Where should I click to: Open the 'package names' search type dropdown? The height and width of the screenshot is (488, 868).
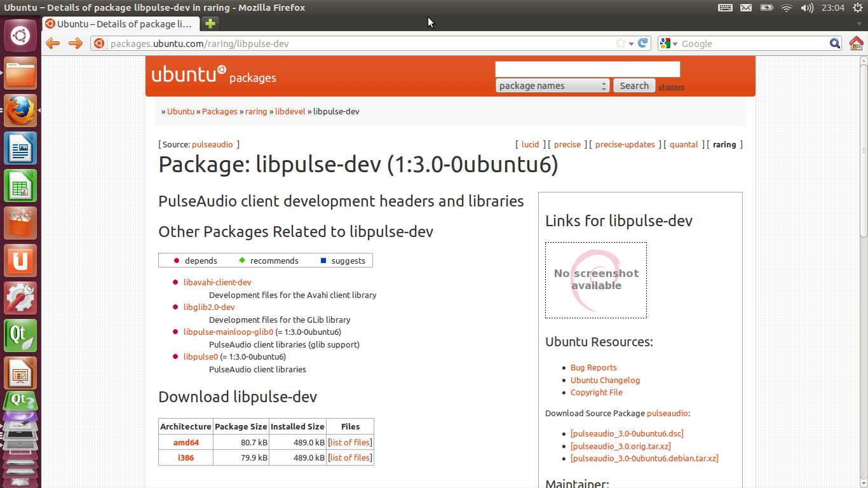coord(552,86)
